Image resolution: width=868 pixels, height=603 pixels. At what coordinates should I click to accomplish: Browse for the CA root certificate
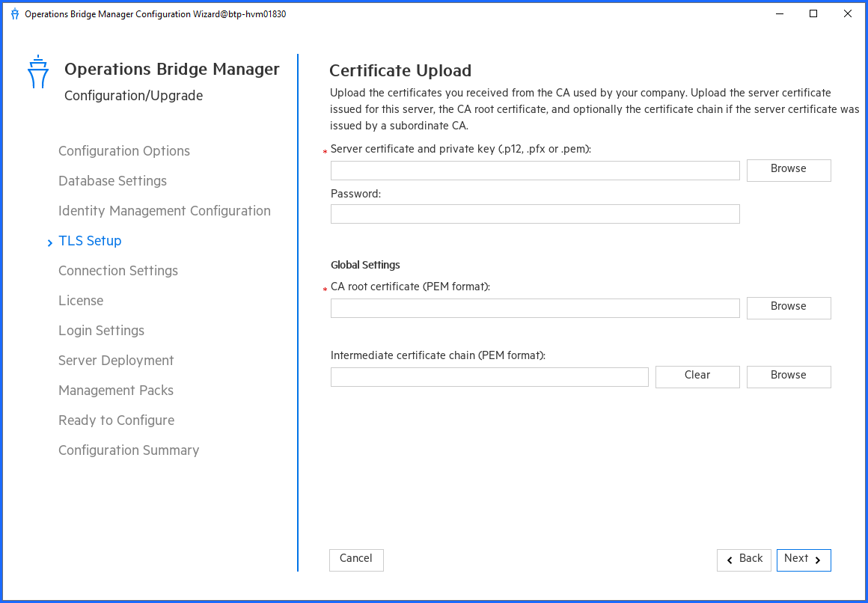(788, 307)
